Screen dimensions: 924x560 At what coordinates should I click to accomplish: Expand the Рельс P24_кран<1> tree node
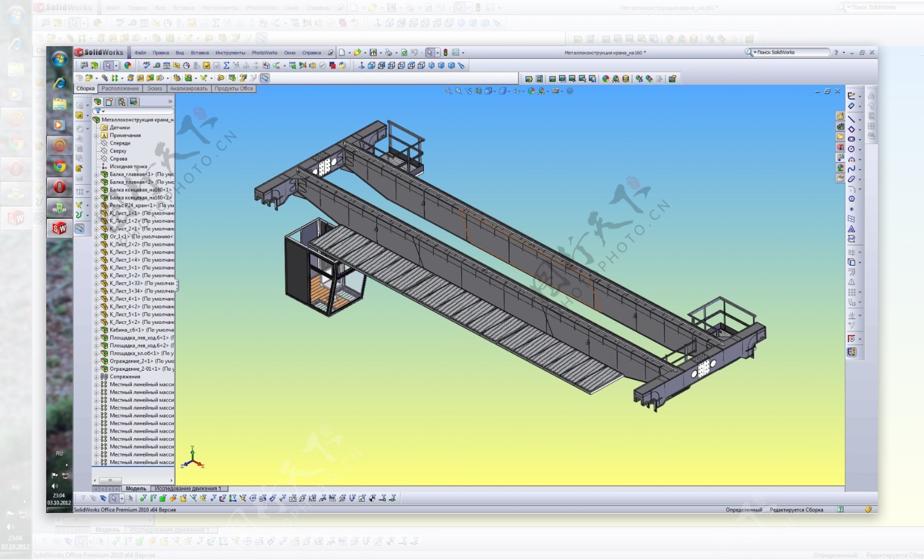click(x=96, y=206)
